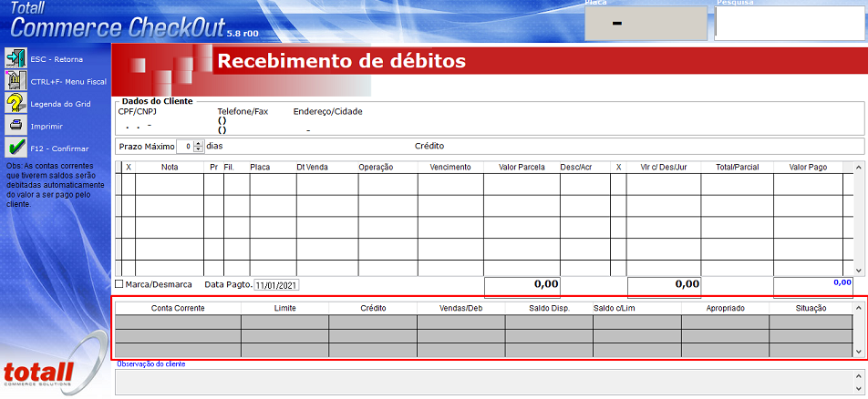Image resolution: width=868 pixels, height=399 pixels.
Task: Click the blue Valor Pago total 0,00
Action: click(x=842, y=282)
